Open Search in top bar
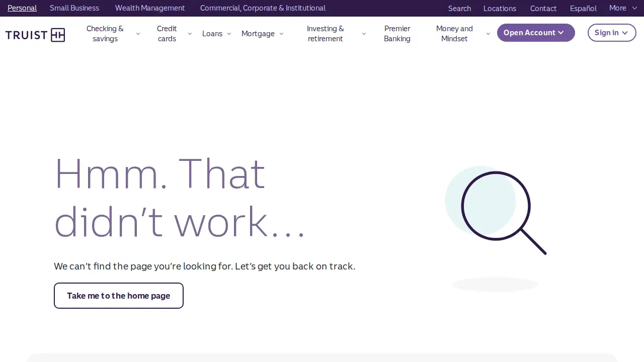The height and width of the screenshot is (362, 644). (x=459, y=9)
